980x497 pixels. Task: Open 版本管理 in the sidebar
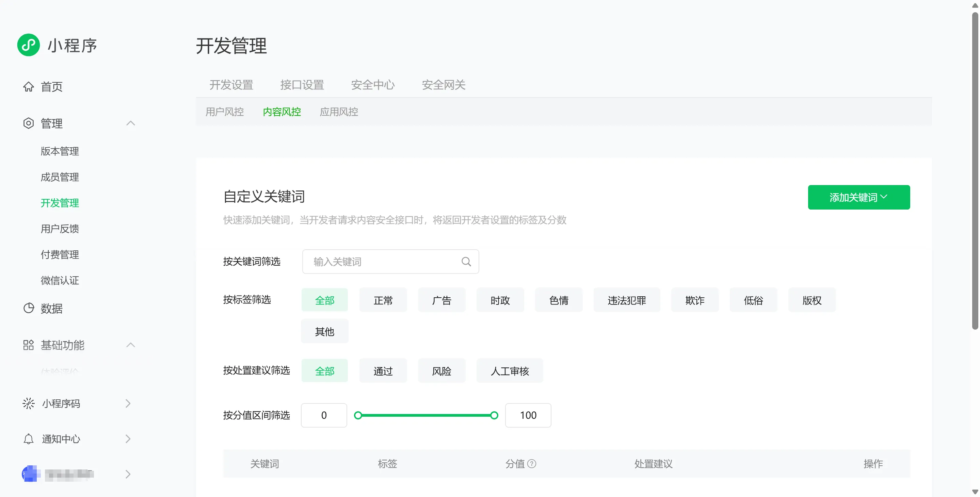tap(60, 151)
